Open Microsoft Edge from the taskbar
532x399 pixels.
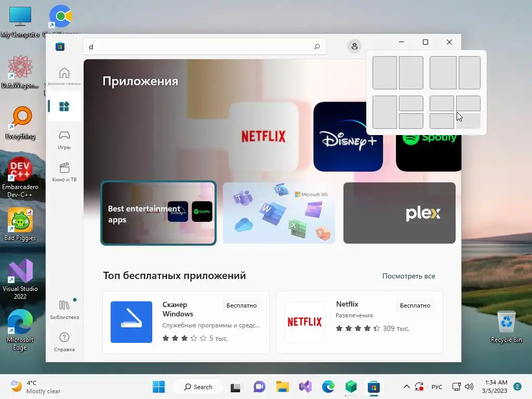tap(328, 387)
